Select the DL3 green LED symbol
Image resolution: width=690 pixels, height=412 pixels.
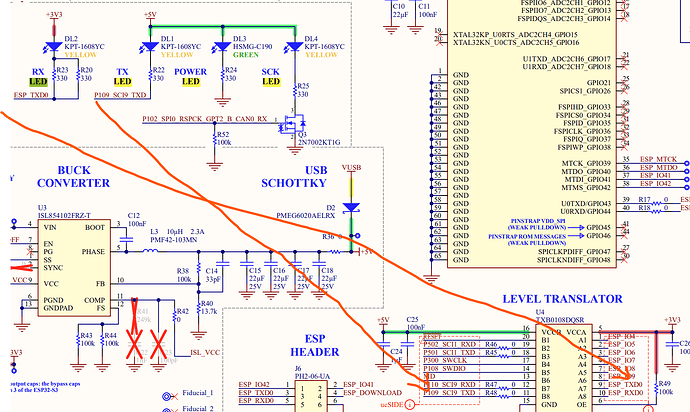221,46
